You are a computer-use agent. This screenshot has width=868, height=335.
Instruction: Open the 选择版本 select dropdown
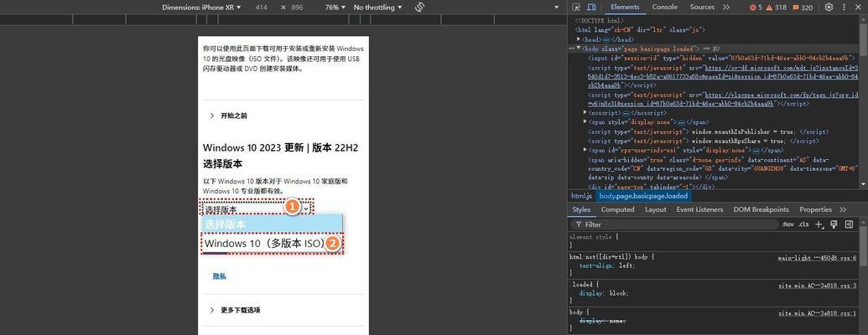click(258, 209)
